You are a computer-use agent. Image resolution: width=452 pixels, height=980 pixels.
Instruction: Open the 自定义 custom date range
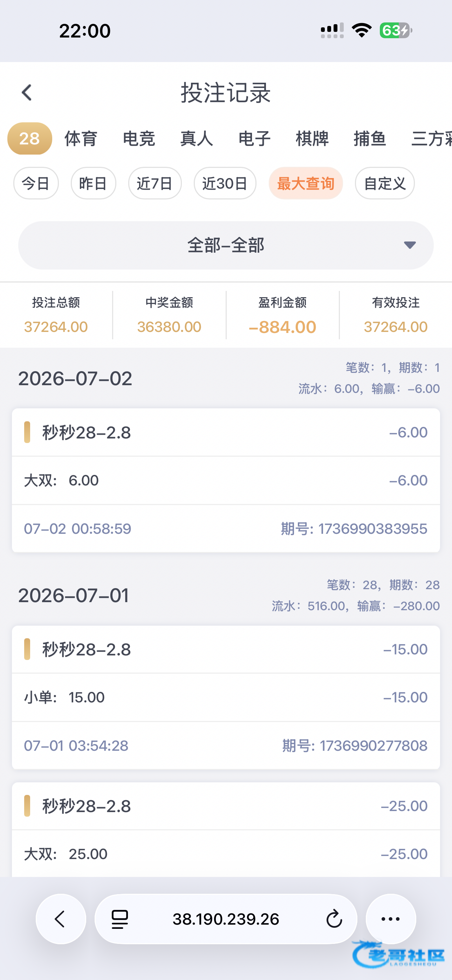pos(385,183)
